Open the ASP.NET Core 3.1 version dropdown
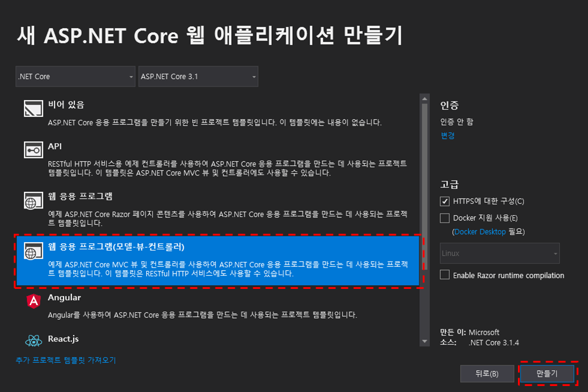The height and width of the screenshot is (392, 588). coord(198,77)
